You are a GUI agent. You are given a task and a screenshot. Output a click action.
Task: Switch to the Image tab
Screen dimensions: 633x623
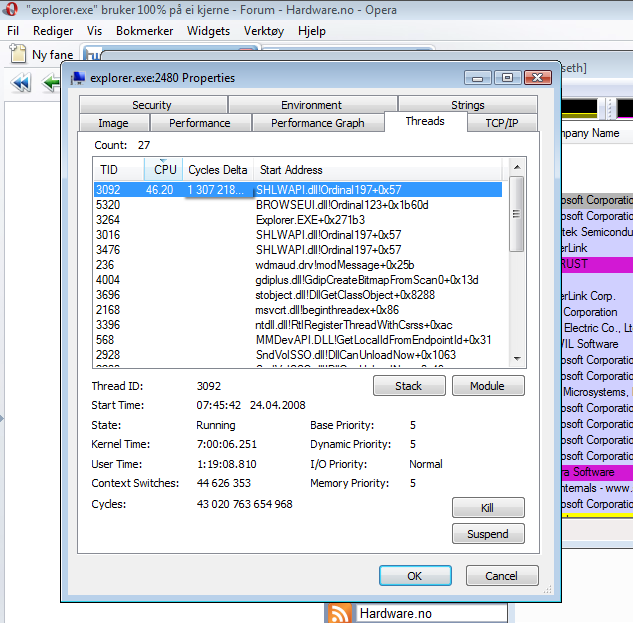click(x=114, y=123)
